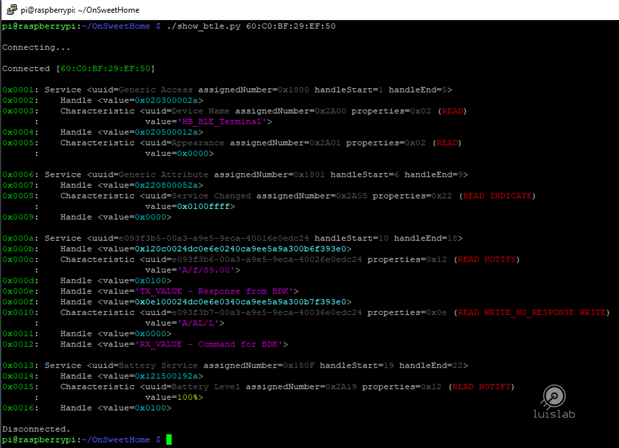Click assigned number '0x2A00'
Screen dimensions: 619x448
pos(330,111)
